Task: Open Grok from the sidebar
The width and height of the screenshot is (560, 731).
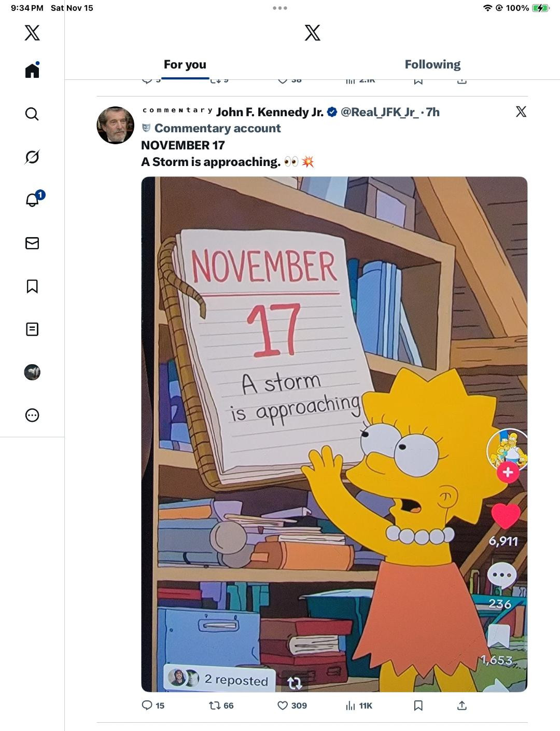Action: (x=32, y=157)
